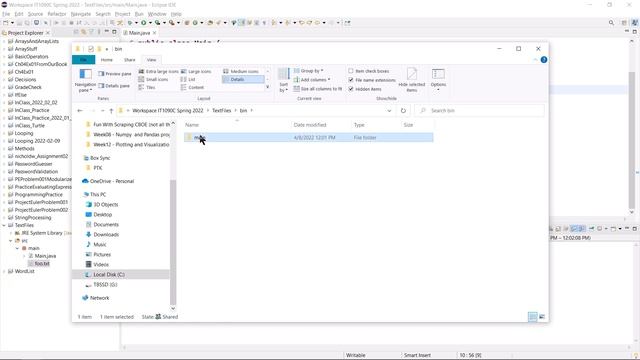Click the Debug bug icon in Eclipse toolbar
Viewport: 640px width, 360px height.
tap(130, 23)
